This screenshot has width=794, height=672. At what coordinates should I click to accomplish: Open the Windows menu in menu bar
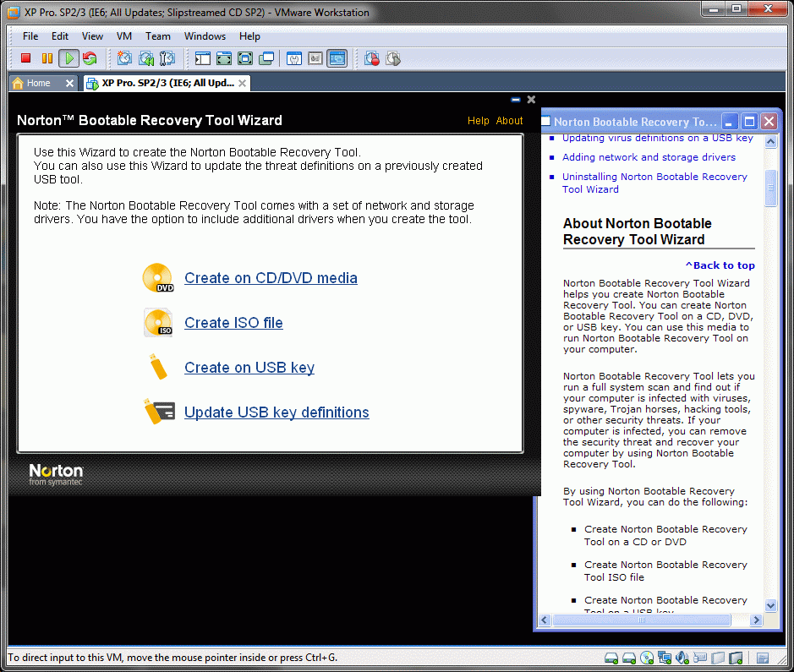click(x=205, y=36)
